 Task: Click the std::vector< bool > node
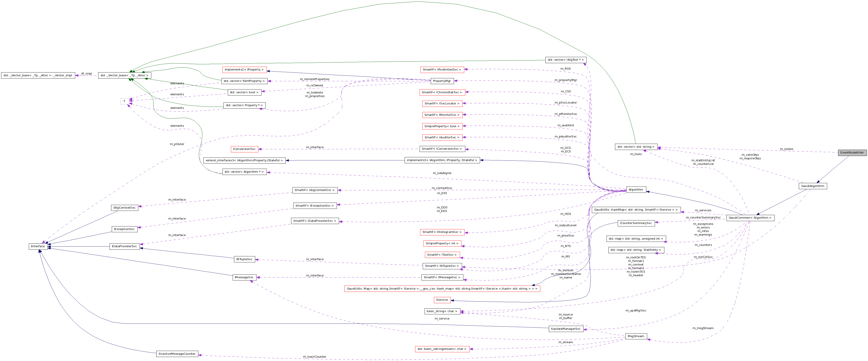tap(244, 92)
